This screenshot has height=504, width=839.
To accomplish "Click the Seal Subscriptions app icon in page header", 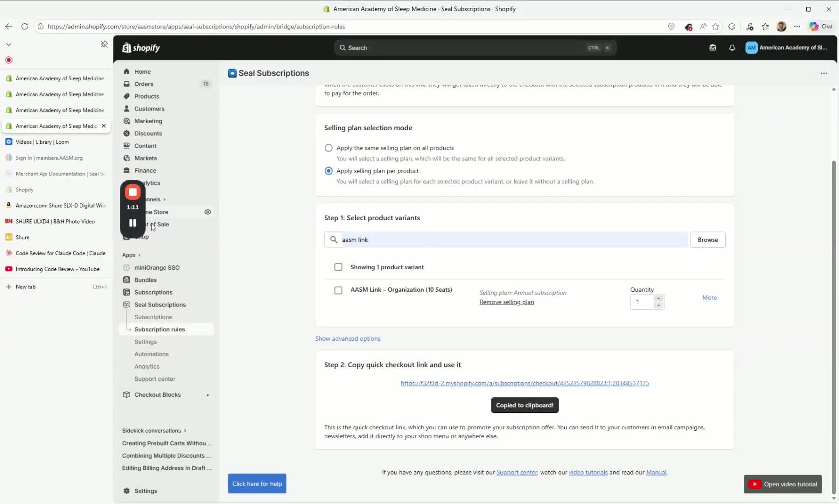I will tap(232, 73).
